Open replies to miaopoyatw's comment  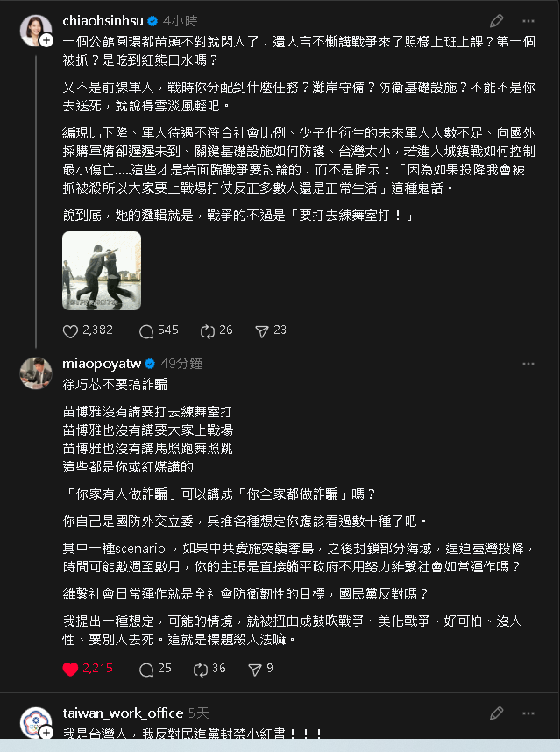click(x=146, y=669)
